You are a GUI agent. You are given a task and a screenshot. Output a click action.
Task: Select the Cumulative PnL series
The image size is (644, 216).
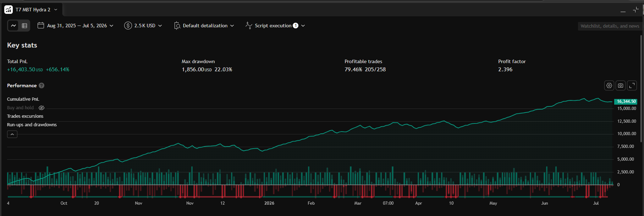(x=23, y=99)
